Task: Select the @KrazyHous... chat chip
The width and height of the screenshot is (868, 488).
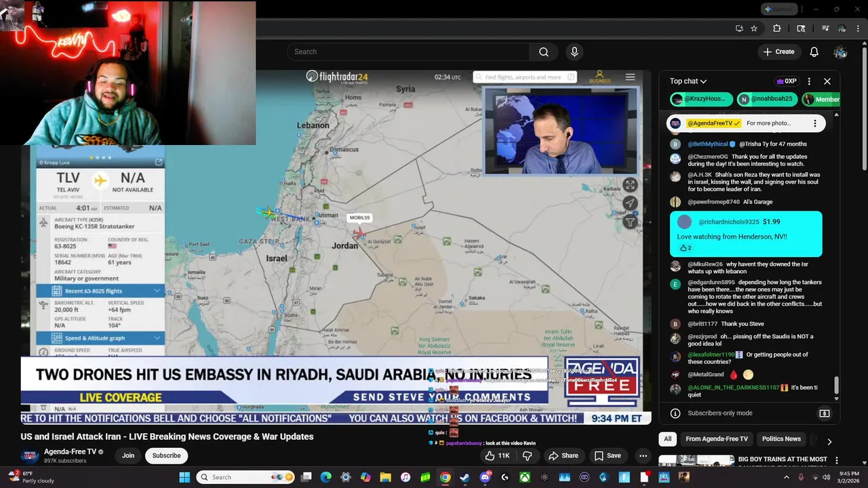Action: tap(701, 99)
